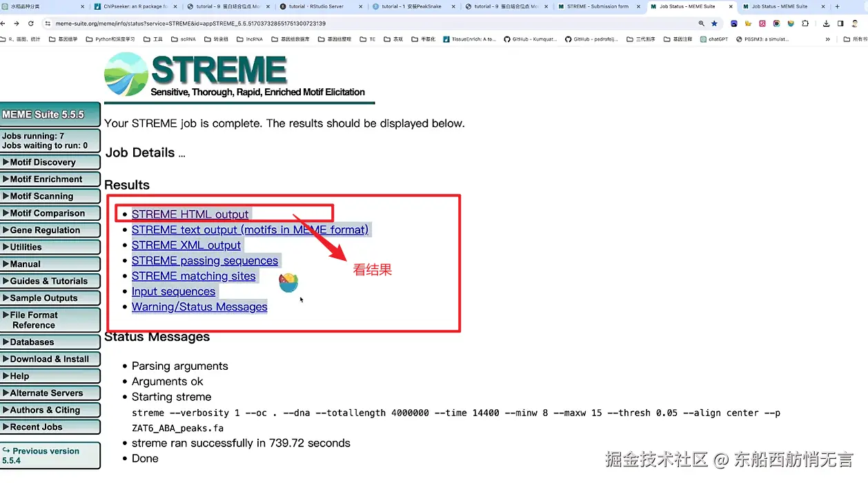Open the PBSIM3 bookmark
Screen dimensions: 868x483
click(762, 39)
